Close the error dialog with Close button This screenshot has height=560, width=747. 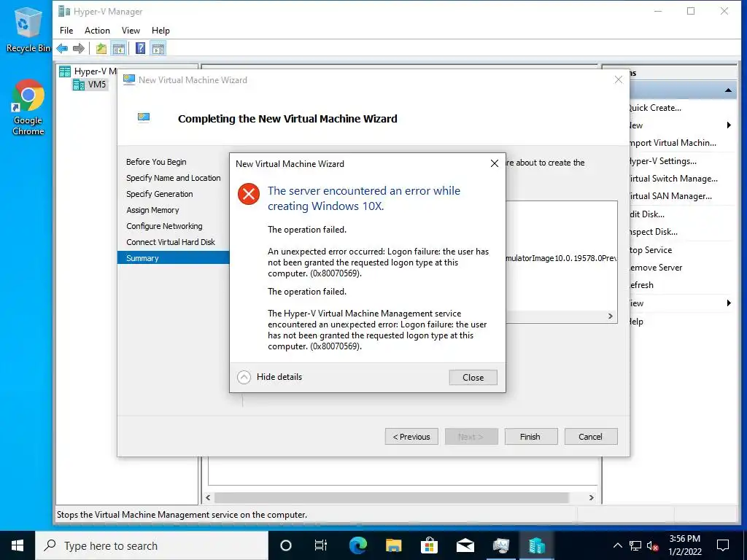(473, 377)
